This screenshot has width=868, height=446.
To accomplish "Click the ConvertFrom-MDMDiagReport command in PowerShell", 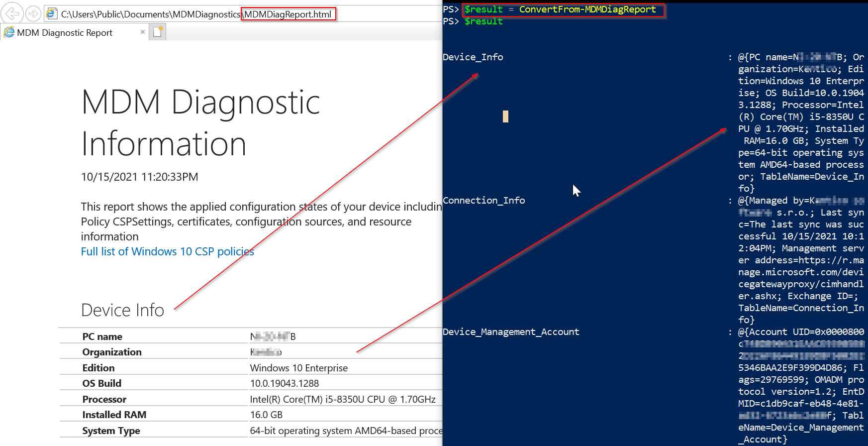I will 587,9.
